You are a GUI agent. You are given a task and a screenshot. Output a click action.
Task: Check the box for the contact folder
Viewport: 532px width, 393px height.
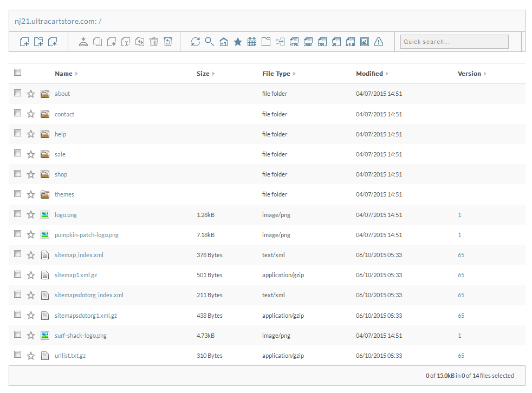click(18, 113)
